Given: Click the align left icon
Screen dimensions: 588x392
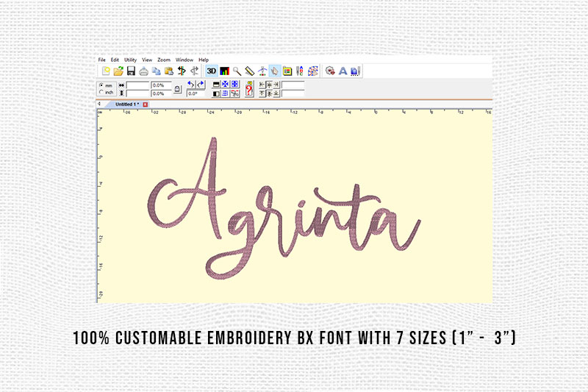Looking at the screenshot, I should (x=262, y=85).
